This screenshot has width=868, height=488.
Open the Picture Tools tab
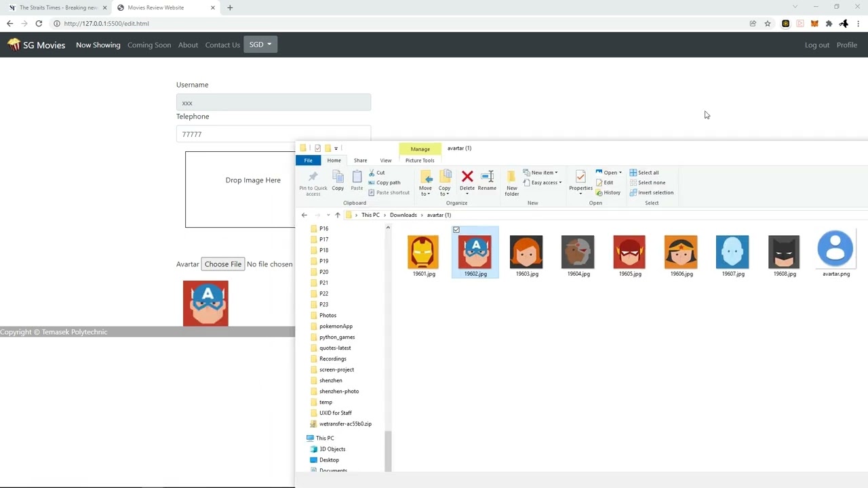(420, 161)
